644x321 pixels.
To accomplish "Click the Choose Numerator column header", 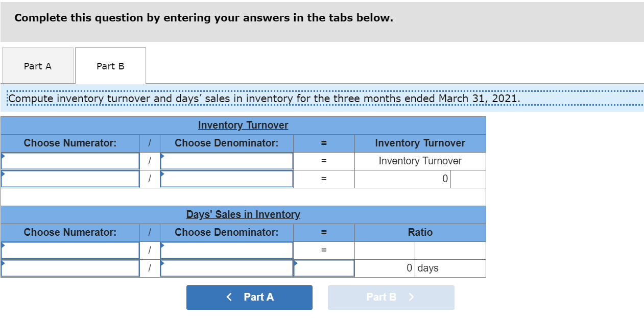I will (x=70, y=143).
